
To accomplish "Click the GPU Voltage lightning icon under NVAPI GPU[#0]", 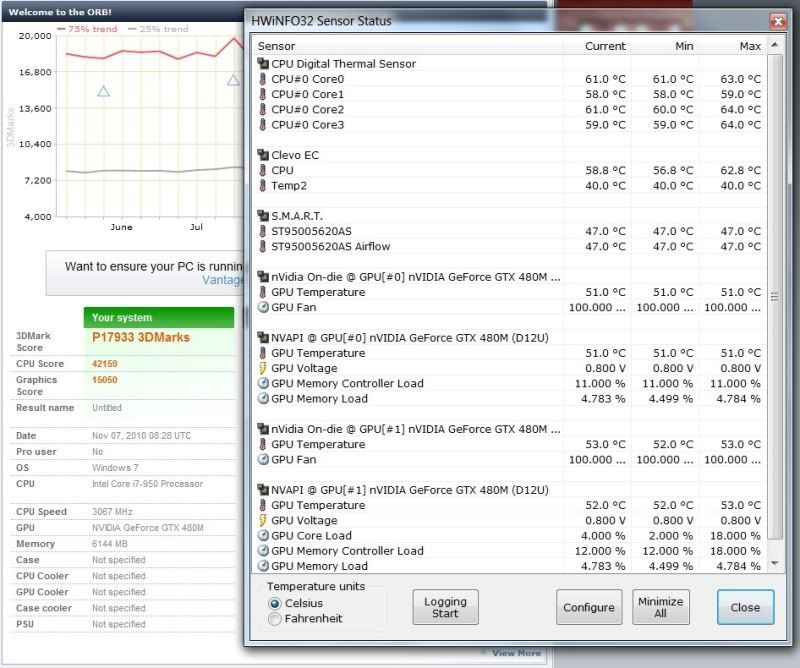I will pyautogui.click(x=263, y=368).
